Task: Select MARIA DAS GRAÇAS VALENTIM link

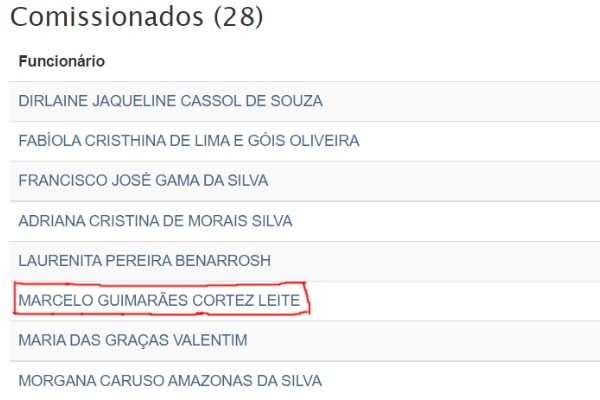Action: 133,340
